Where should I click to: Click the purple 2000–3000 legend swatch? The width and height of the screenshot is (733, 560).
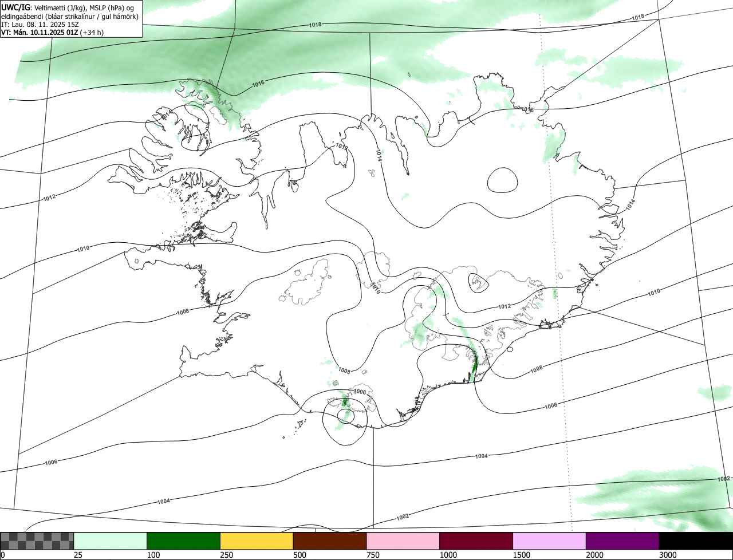click(x=622, y=541)
